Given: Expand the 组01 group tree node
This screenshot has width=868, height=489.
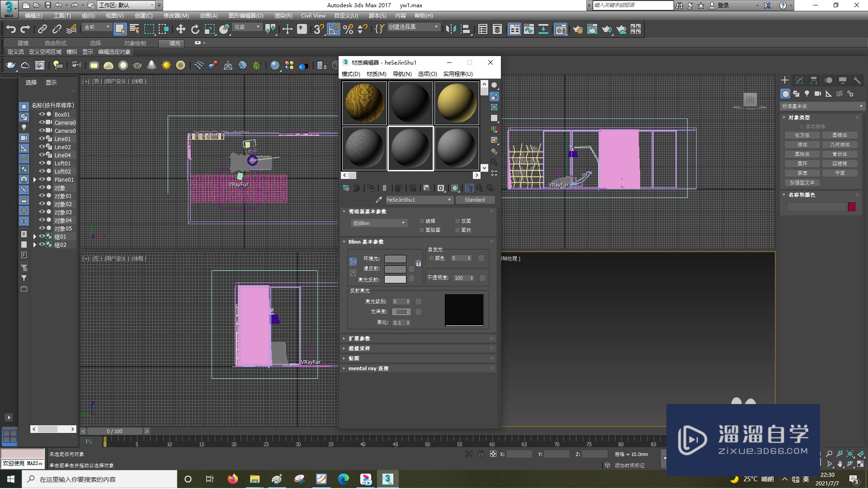Looking at the screenshot, I should coord(35,237).
